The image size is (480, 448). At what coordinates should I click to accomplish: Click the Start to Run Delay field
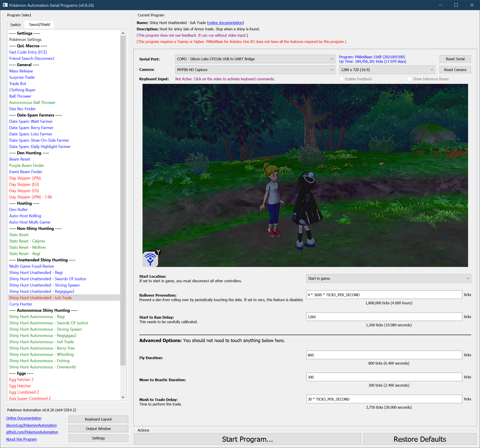(384, 317)
